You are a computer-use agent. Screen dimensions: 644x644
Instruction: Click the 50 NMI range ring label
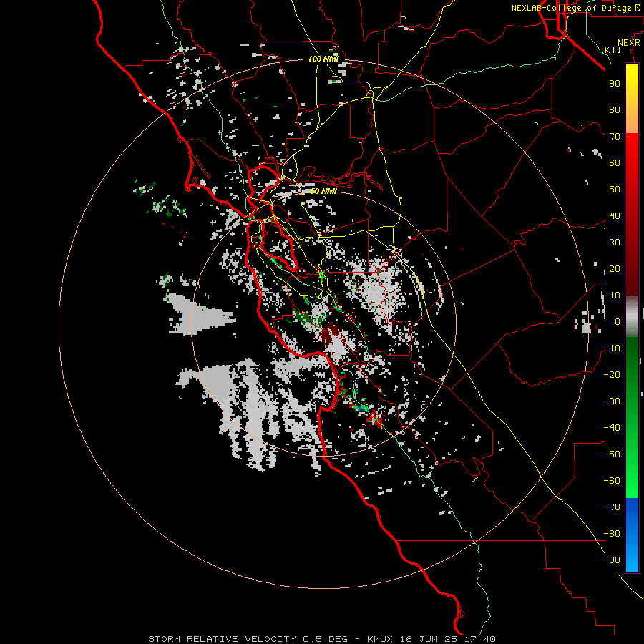(323, 191)
